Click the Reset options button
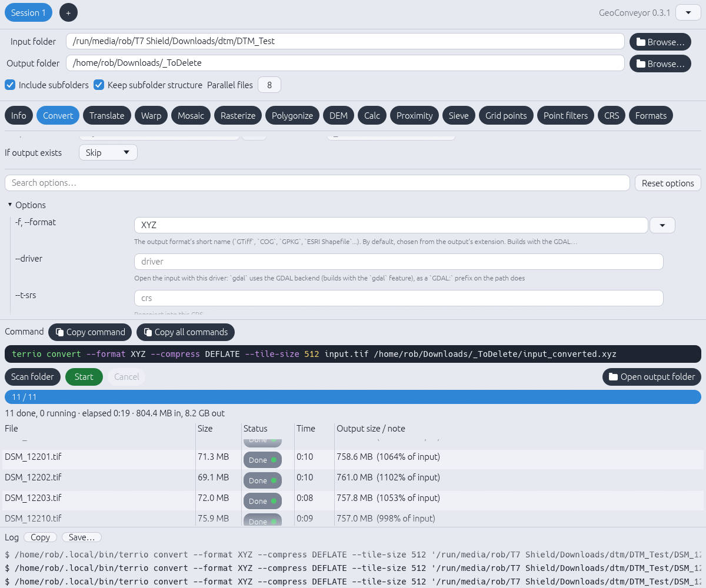Viewport: 706px width, 588px height. point(668,183)
